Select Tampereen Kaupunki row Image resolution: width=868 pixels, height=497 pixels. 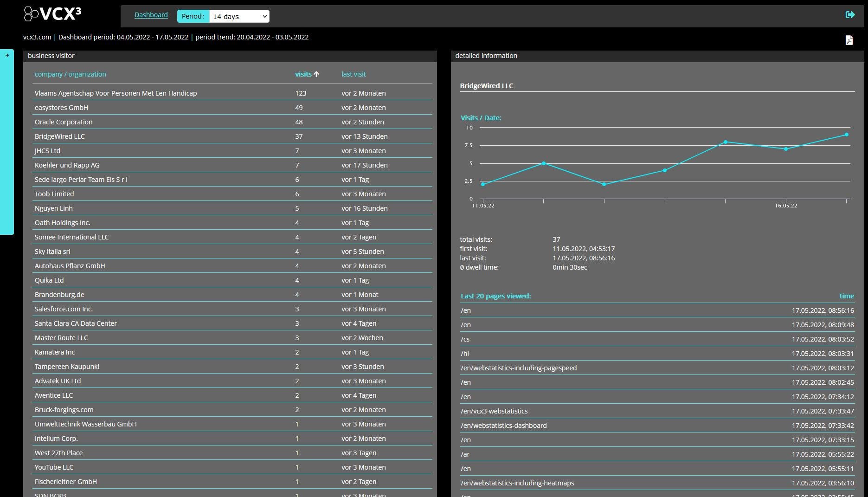pos(232,367)
